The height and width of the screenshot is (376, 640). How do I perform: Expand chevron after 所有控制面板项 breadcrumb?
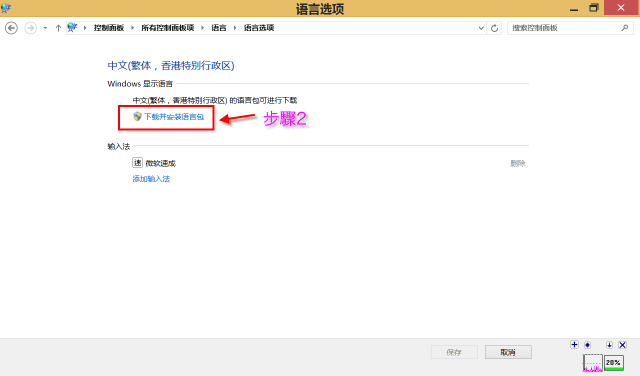pyautogui.click(x=202, y=28)
